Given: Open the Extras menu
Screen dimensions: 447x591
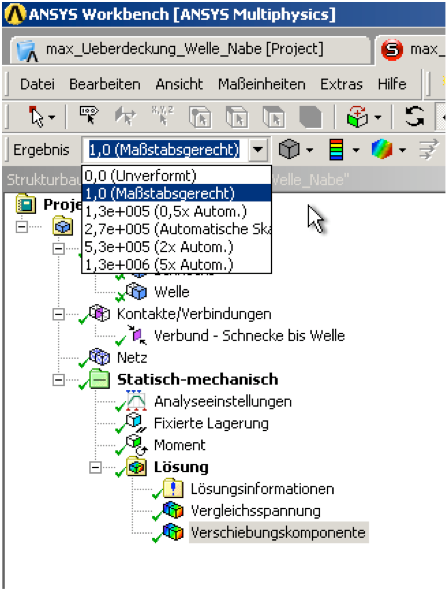Looking at the screenshot, I should point(341,84).
